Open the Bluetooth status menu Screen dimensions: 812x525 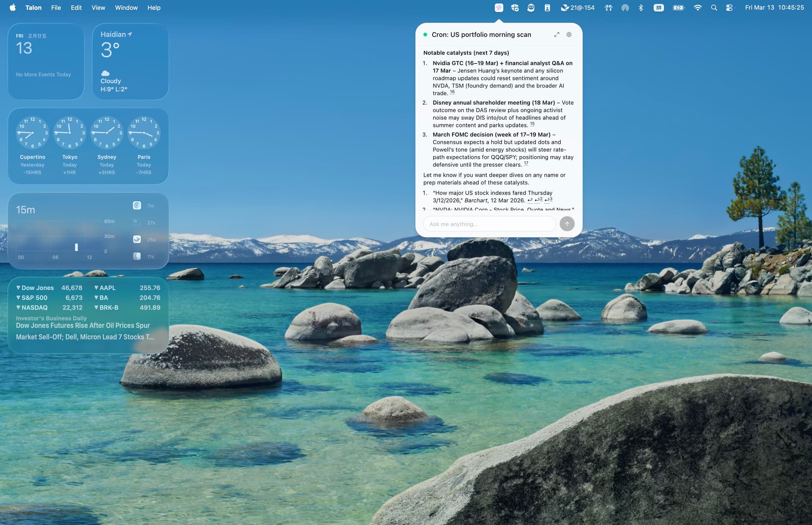coord(641,8)
